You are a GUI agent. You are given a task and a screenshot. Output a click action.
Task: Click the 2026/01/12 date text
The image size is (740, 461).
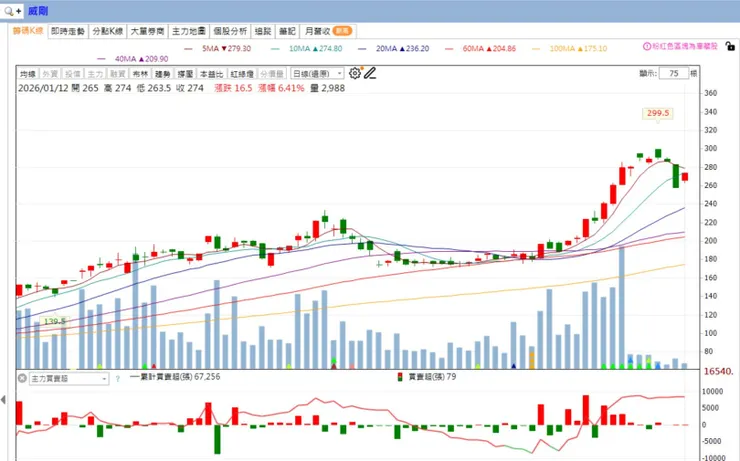tap(43, 88)
